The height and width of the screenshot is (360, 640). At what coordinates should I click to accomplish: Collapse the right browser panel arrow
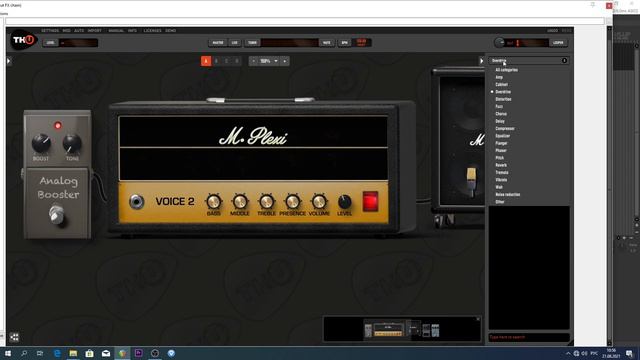(481, 61)
